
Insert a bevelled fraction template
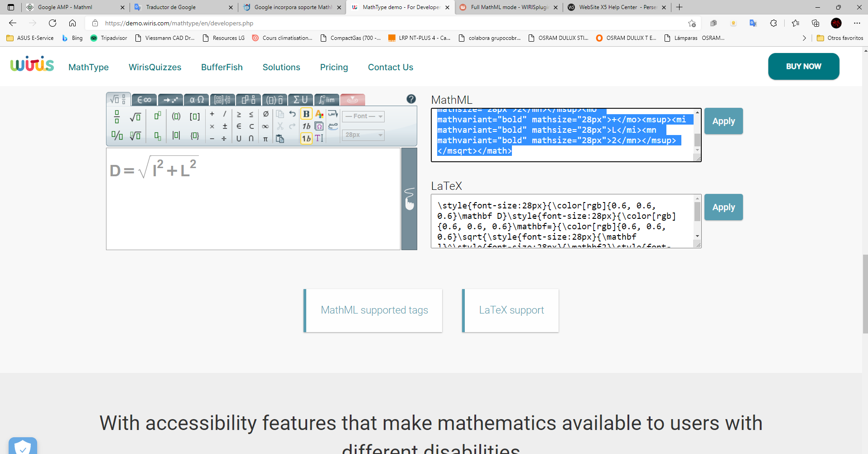tap(117, 135)
